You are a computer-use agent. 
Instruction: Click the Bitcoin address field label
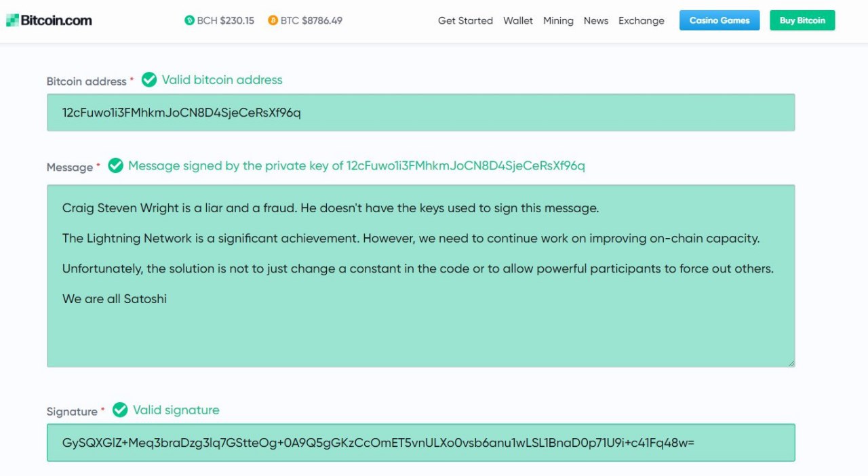pos(86,81)
